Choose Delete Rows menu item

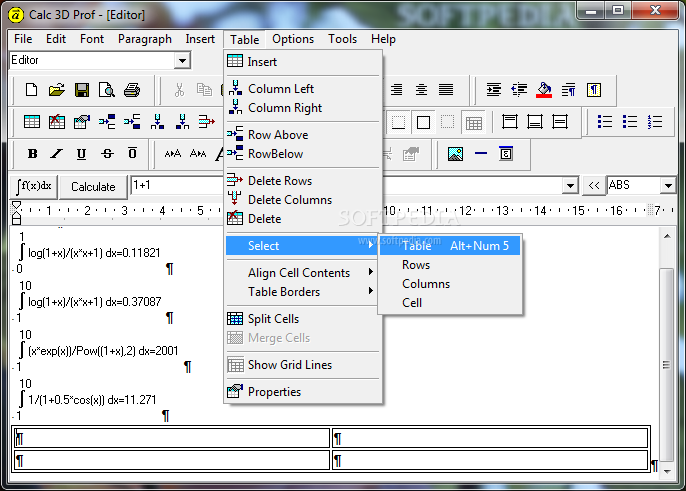pyautogui.click(x=302, y=180)
